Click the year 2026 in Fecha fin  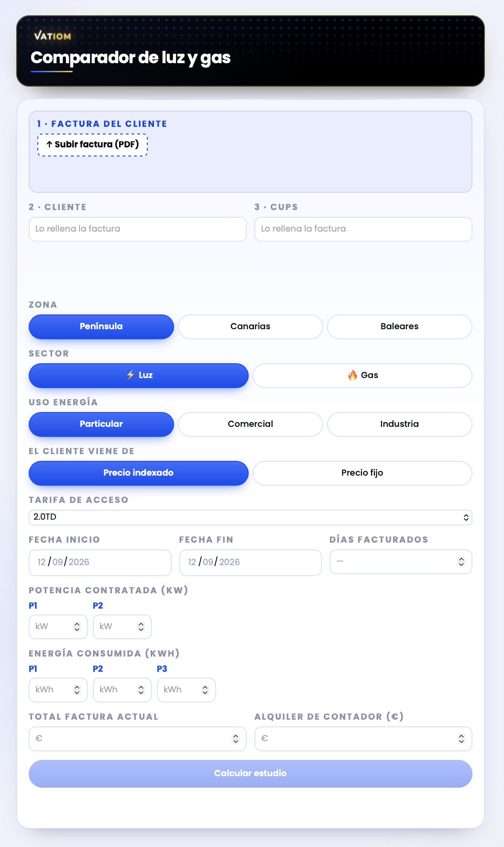230,562
